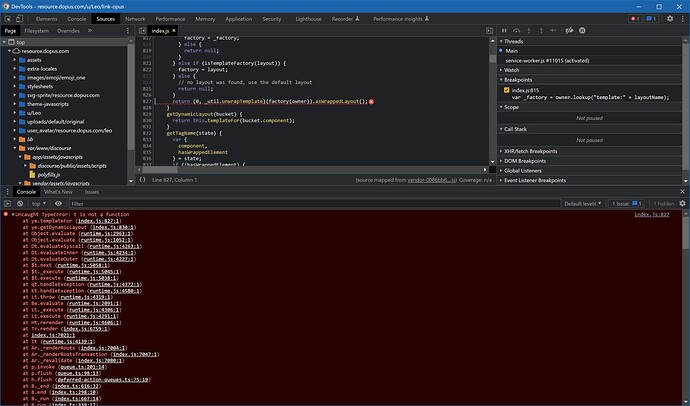Viewport: 690px width, 406px height.
Task: Open the vendor source map link
Action: click(432, 180)
